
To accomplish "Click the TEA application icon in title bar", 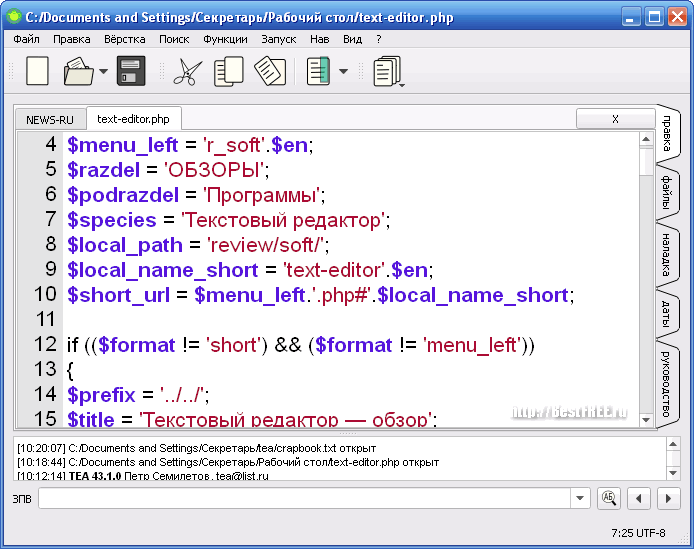I will click(14, 17).
